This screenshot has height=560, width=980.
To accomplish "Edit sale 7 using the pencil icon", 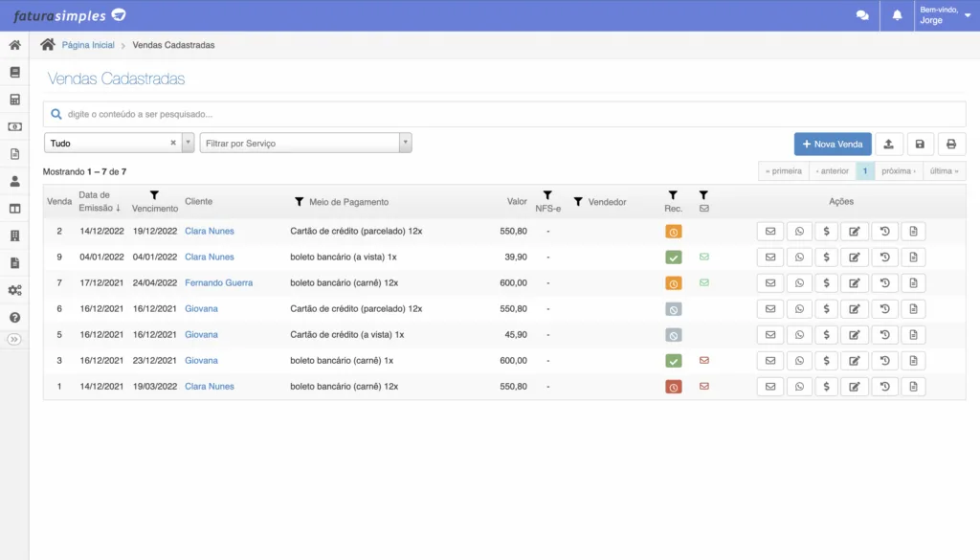I will click(x=854, y=283).
